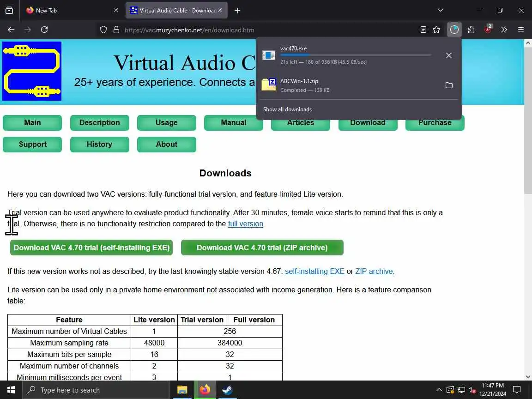
Task: Show more tools overflow chevron
Action: coord(504,30)
